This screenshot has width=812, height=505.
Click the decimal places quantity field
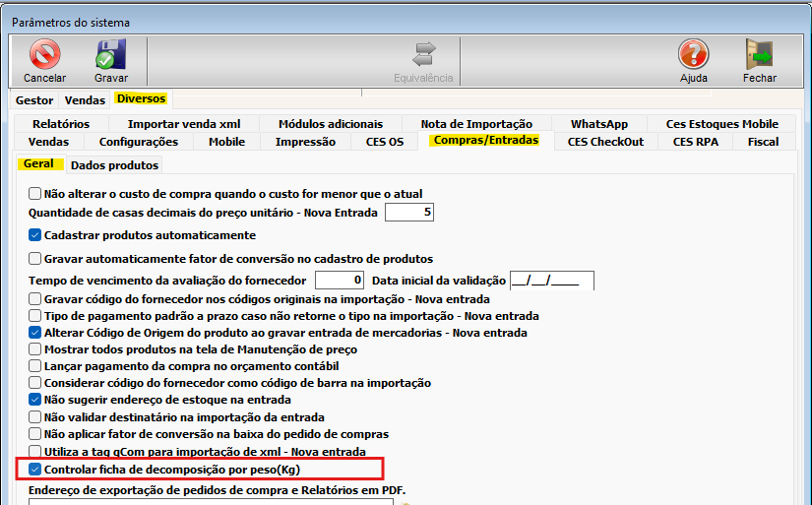coord(408,213)
